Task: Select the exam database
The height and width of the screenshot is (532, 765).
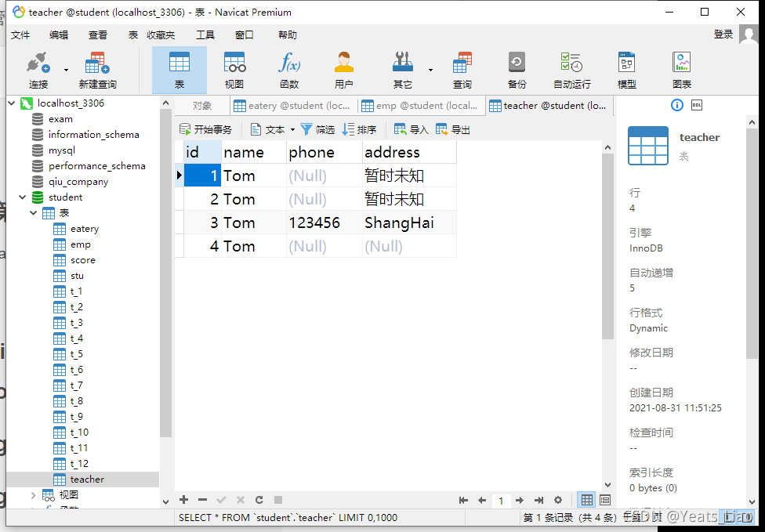Action: point(60,119)
